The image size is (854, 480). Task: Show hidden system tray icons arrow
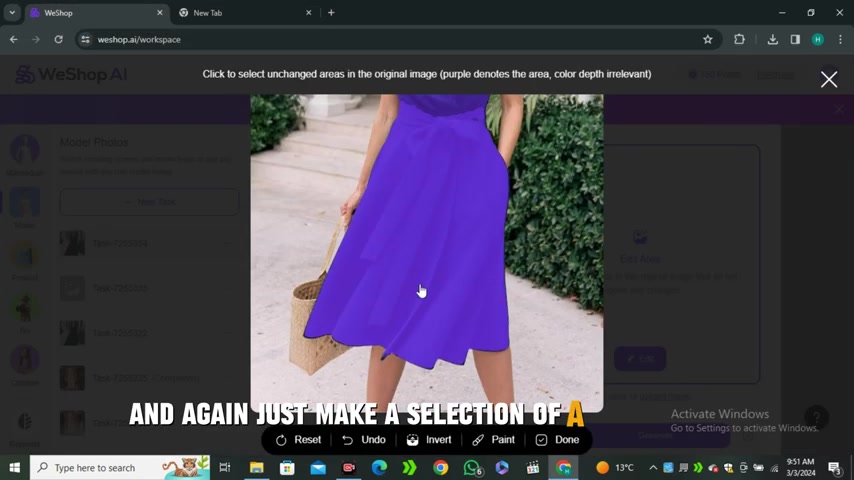point(652,467)
